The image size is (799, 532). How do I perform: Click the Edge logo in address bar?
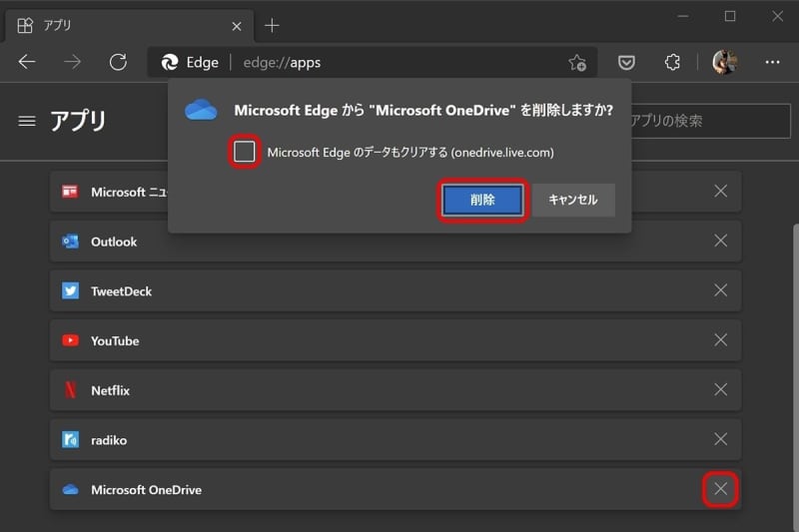(170, 62)
